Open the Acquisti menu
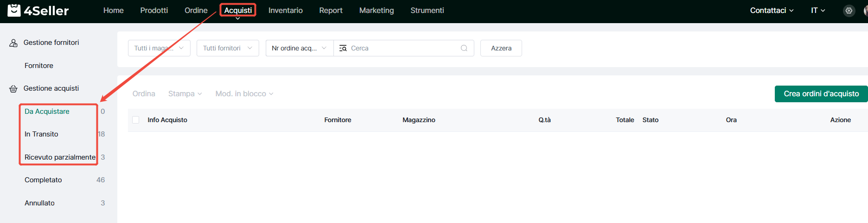868x223 pixels. click(238, 10)
